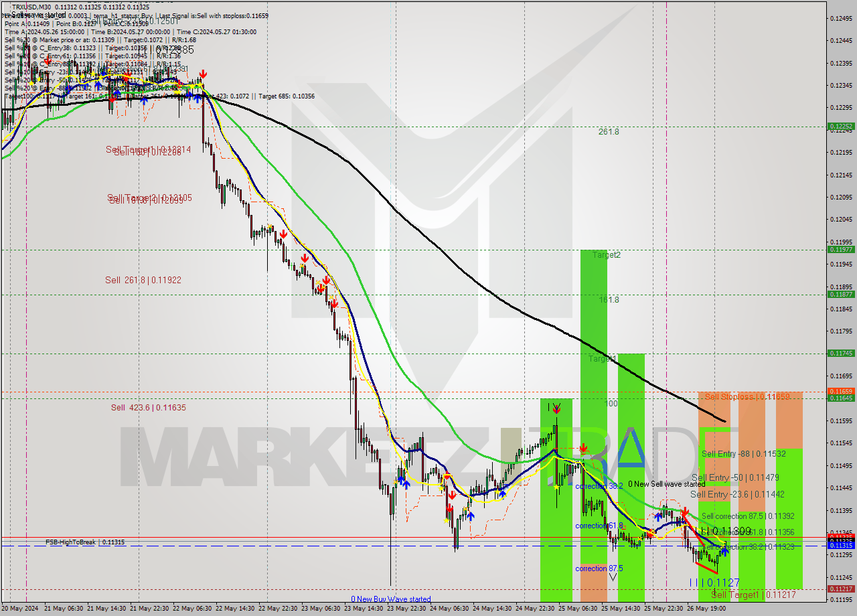The image size is (857, 616).
Task: Click the '0 New Sell wave started' text
Action: (666, 484)
